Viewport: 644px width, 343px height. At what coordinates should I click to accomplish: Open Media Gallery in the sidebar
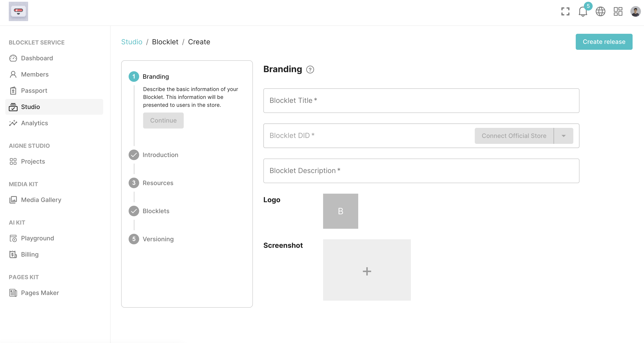(x=41, y=200)
